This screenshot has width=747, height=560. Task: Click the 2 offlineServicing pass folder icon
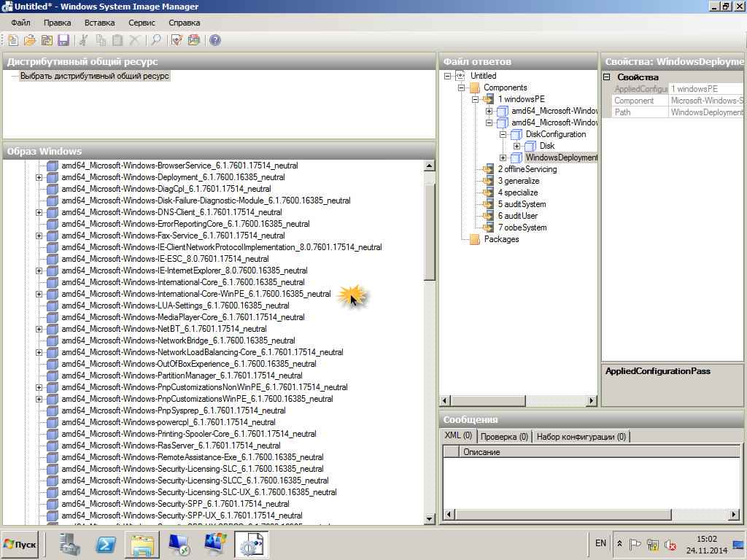[488, 169]
